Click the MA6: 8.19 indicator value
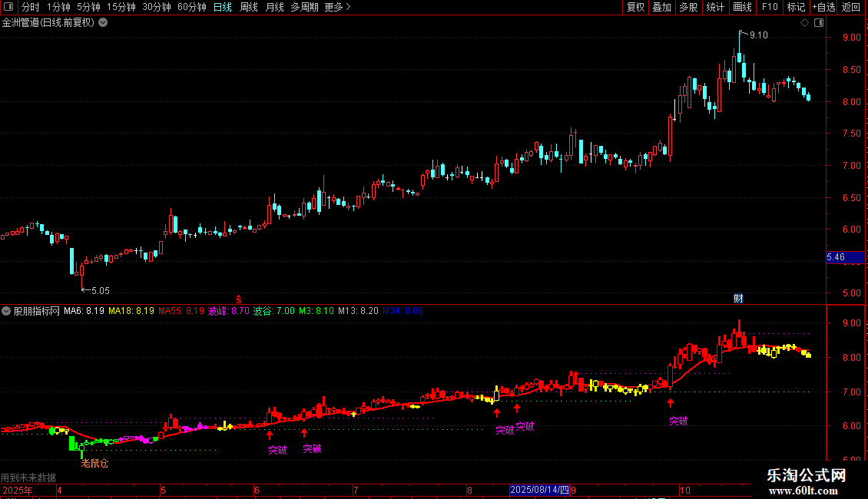Viewport: 868px width, 499px height. 84,311
